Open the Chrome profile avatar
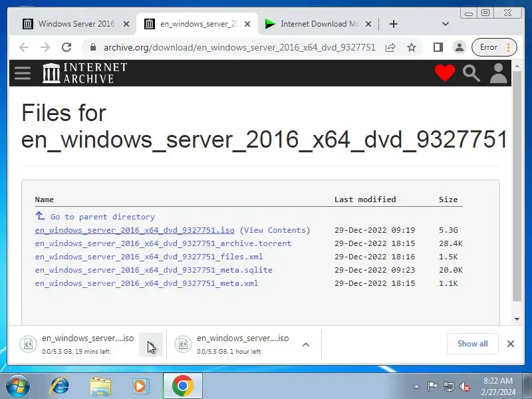 pyautogui.click(x=460, y=47)
